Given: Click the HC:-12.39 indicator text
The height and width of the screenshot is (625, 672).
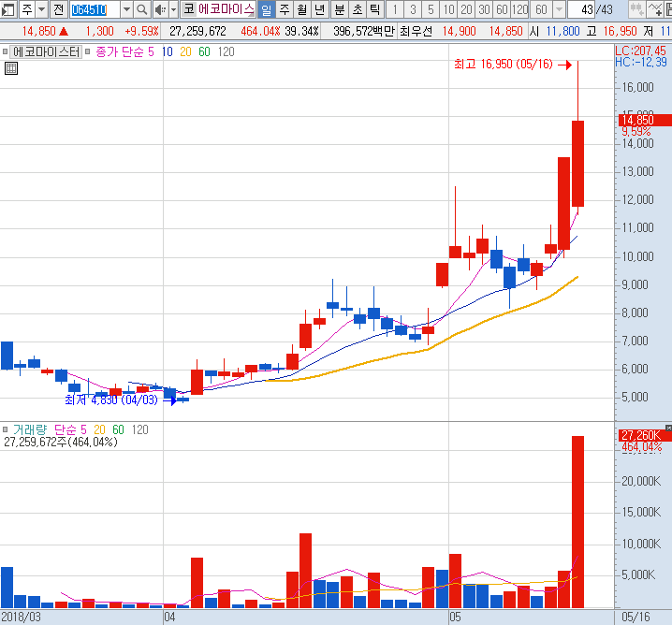Looking at the screenshot, I should click(641, 62).
